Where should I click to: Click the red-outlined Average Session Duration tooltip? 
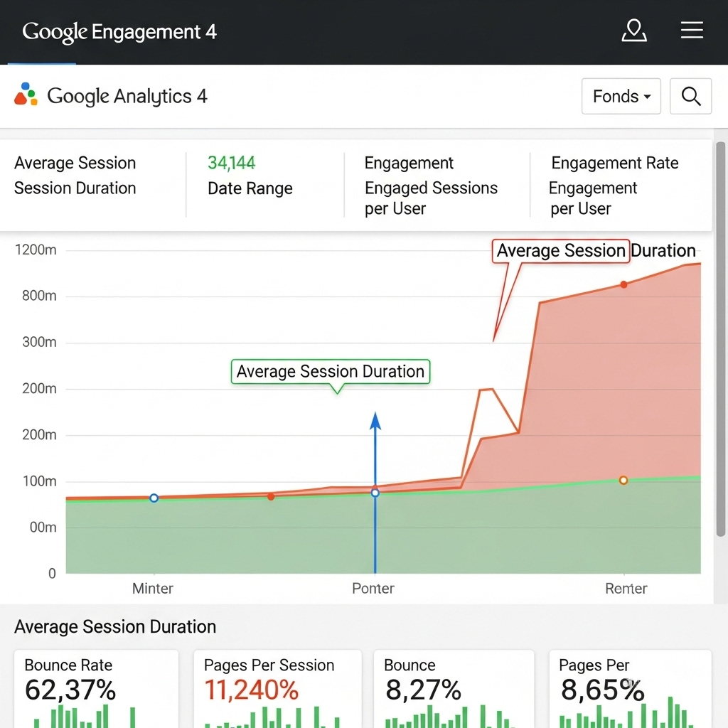pos(561,251)
